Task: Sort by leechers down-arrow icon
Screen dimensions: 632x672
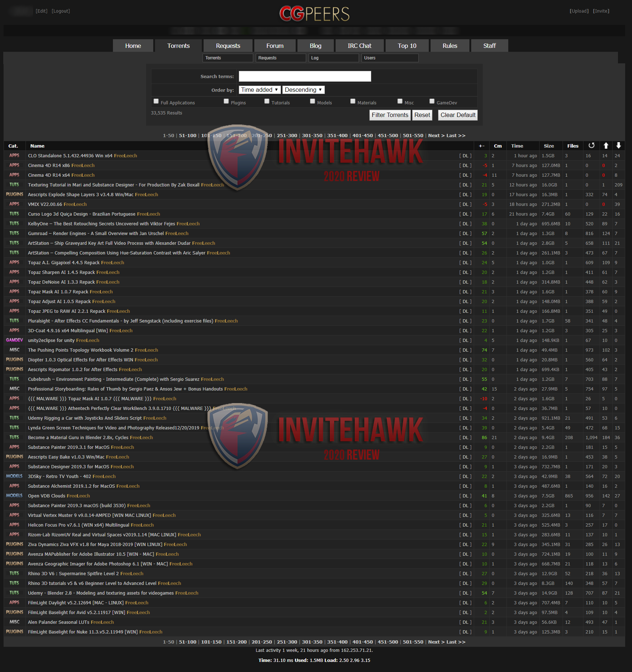Action: pyautogui.click(x=618, y=145)
